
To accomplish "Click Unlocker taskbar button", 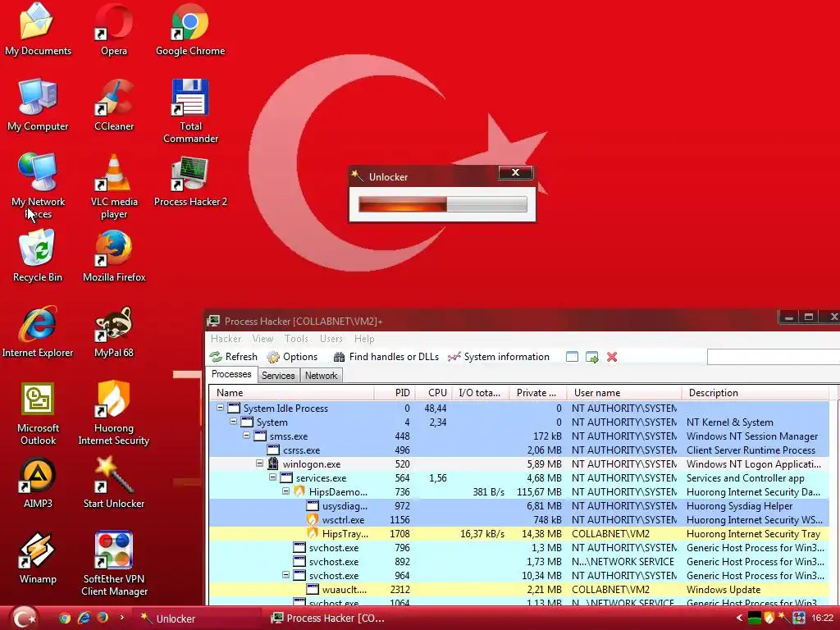I will point(199,619).
